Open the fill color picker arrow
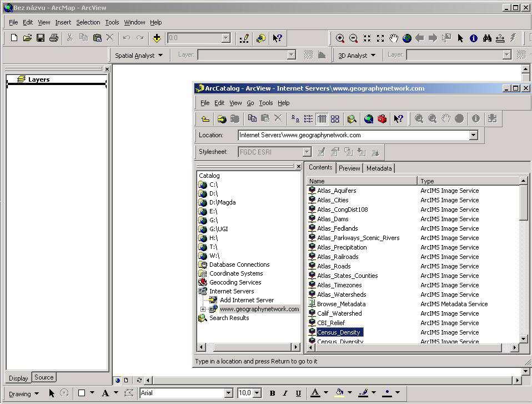The height and width of the screenshot is (404, 532). (350, 393)
